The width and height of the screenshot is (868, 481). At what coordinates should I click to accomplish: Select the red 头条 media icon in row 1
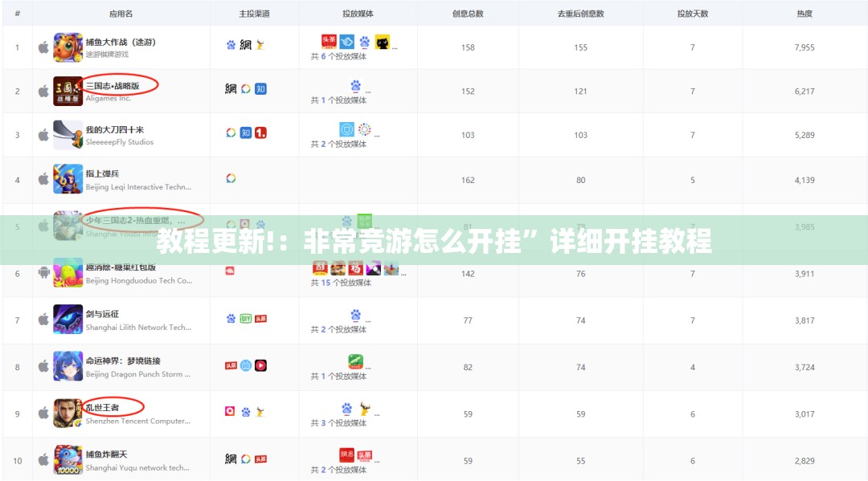[330, 41]
